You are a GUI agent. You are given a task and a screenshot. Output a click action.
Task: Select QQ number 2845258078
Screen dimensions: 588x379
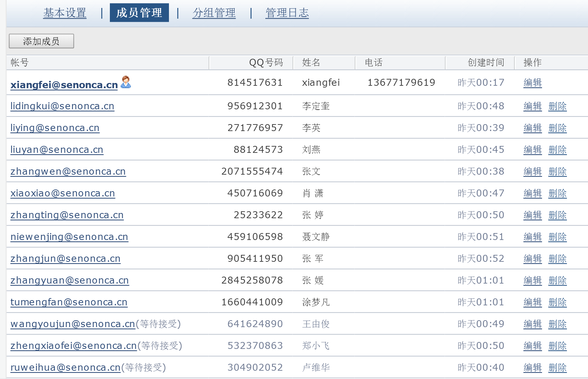click(x=252, y=280)
